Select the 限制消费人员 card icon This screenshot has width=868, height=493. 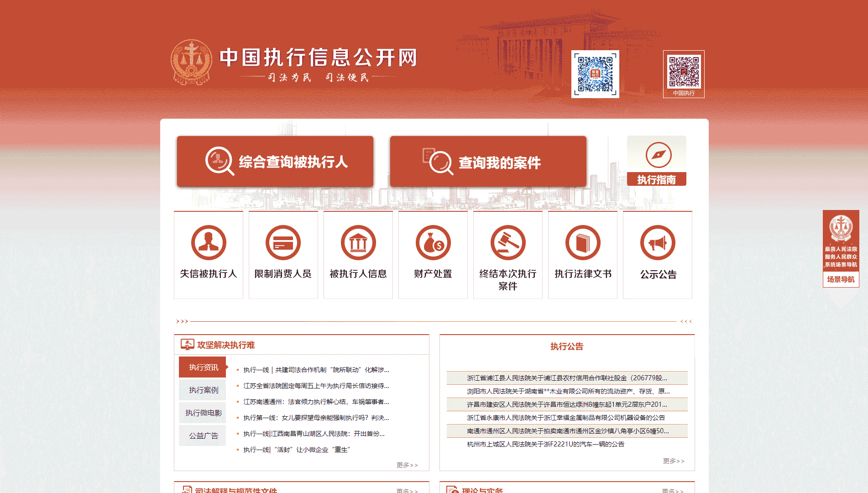283,242
